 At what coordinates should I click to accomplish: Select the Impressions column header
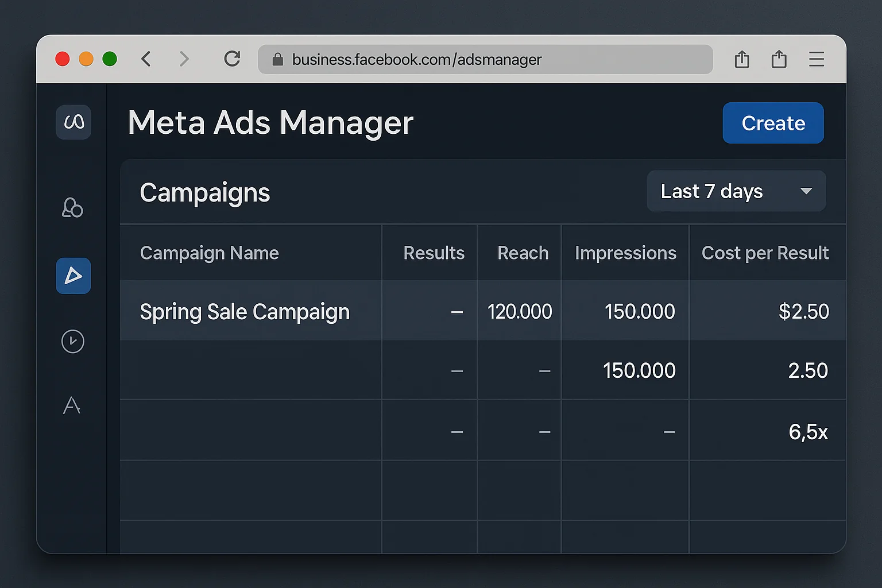(x=626, y=253)
